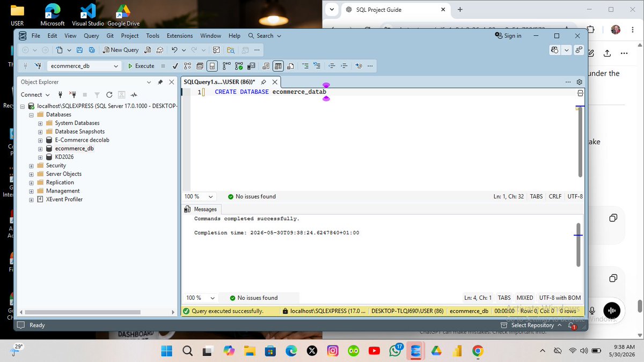This screenshot has width=644, height=362.
Task: Select the XEvent Profiler item
Action: pos(64,200)
